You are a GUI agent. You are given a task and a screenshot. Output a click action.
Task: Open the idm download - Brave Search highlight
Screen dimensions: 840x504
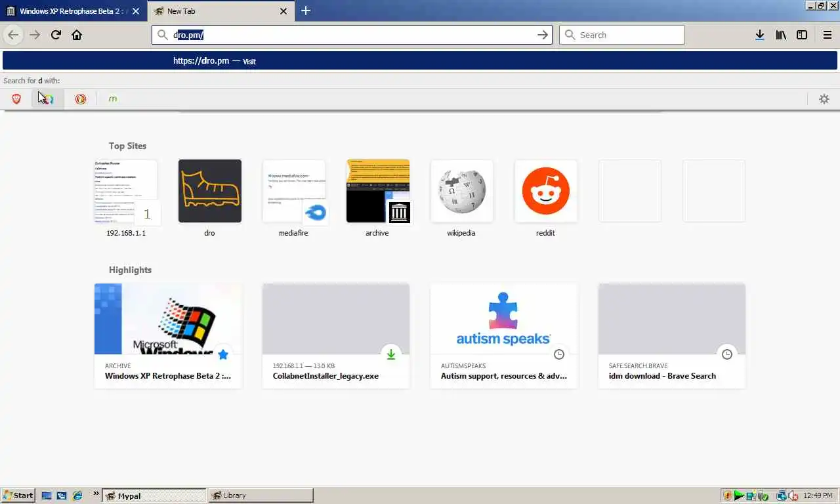672,336
